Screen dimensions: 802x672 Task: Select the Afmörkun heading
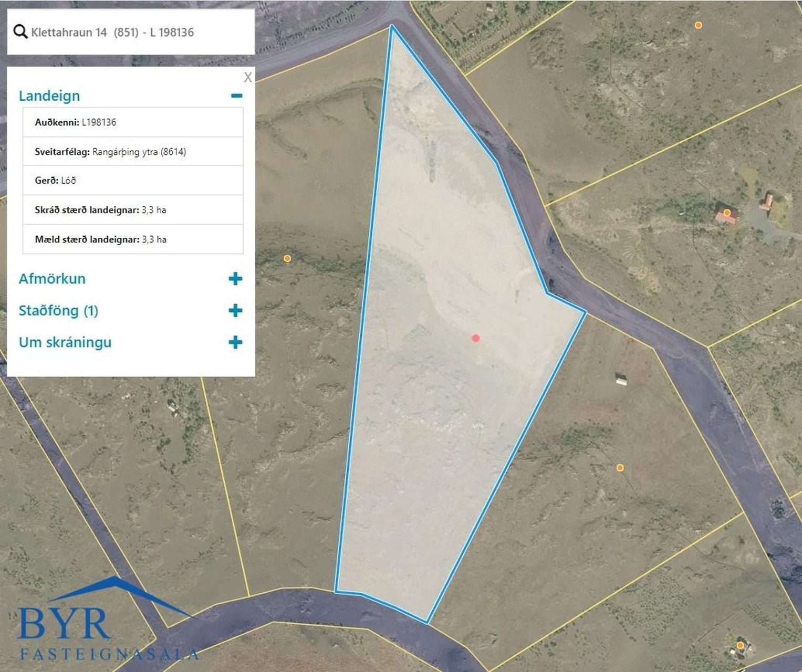pos(52,279)
